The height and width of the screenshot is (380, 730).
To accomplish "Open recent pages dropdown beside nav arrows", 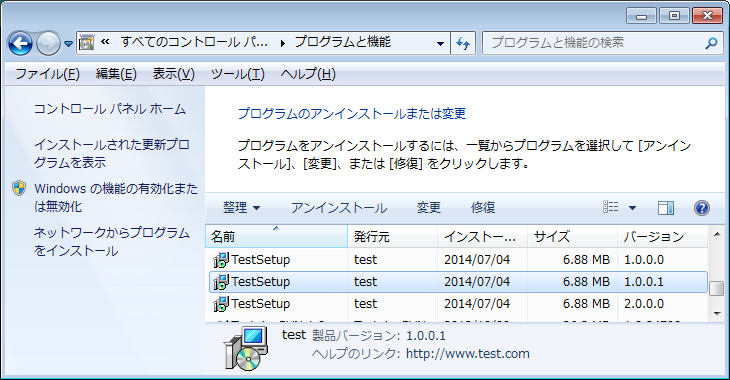I will click(x=68, y=44).
